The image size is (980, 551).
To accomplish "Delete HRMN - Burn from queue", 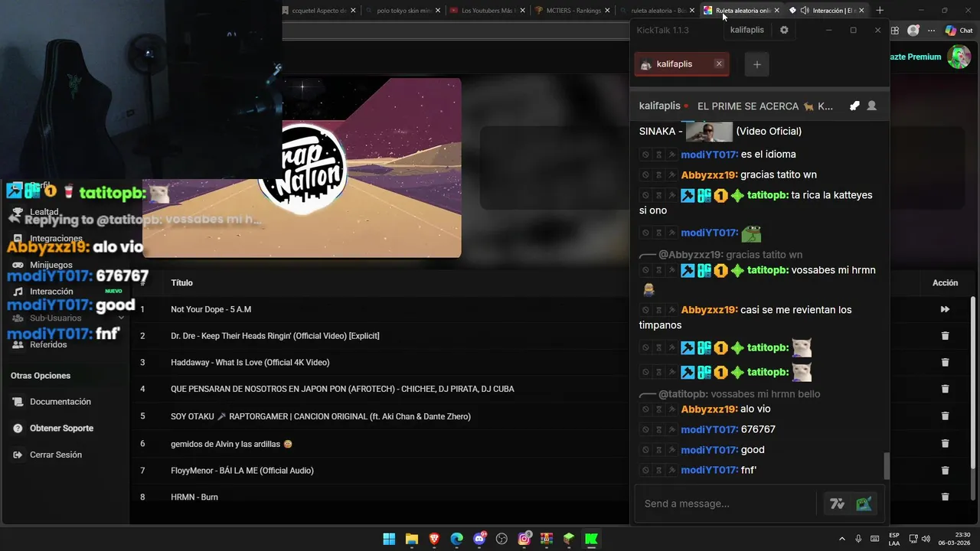I will (x=945, y=497).
